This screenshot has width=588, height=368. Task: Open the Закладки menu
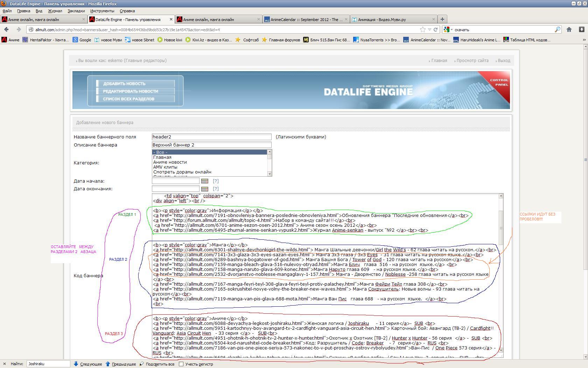pyautogui.click(x=76, y=11)
